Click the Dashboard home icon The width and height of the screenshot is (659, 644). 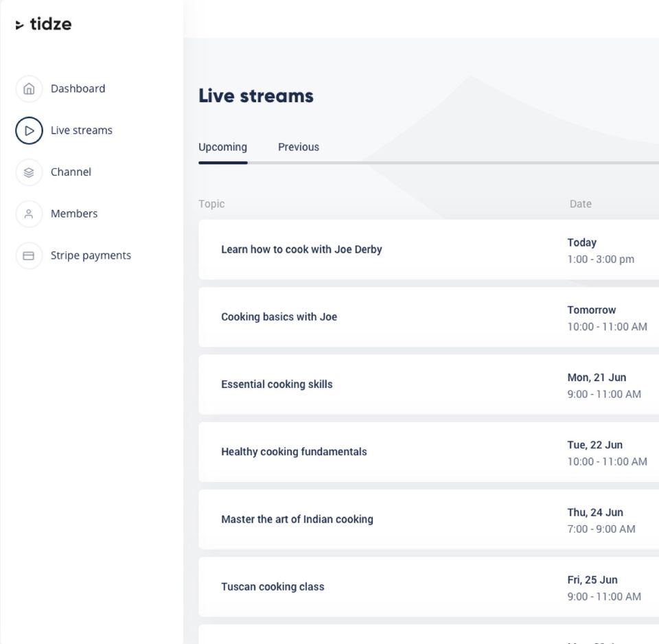click(x=29, y=89)
